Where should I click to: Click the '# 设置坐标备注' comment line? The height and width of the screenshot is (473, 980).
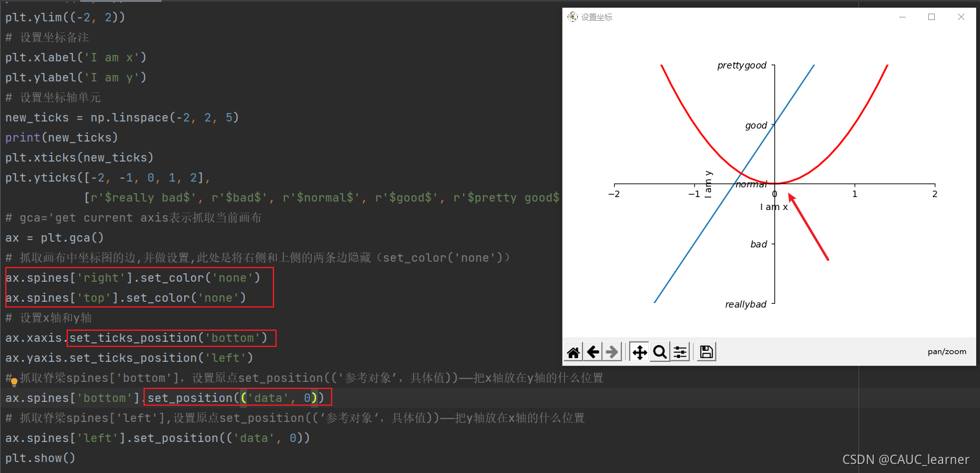click(x=47, y=37)
